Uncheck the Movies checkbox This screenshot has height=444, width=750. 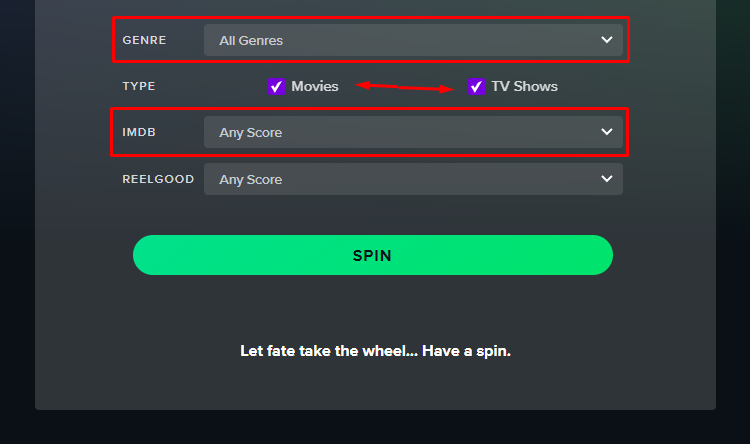point(276,87)
